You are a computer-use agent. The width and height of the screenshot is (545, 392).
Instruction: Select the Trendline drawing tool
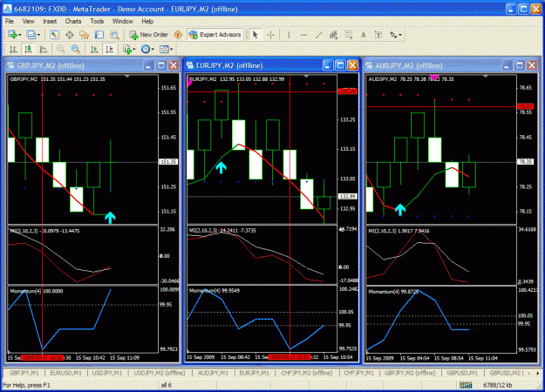pos(318,35)
